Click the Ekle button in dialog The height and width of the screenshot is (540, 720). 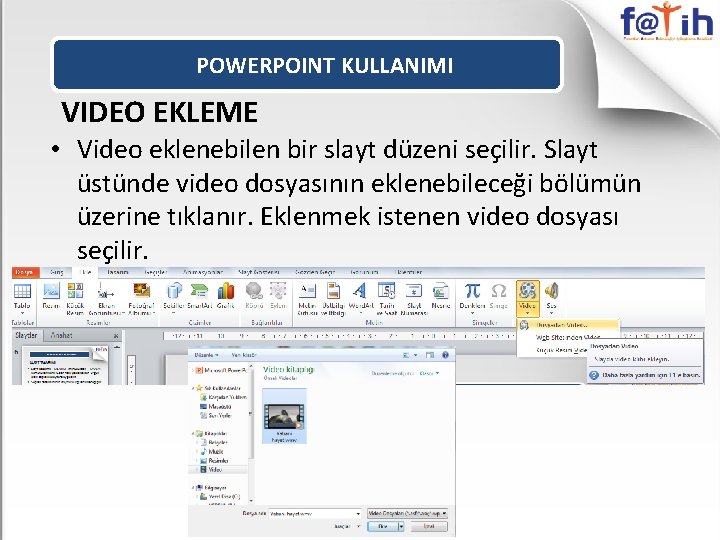tap(382, 527)
